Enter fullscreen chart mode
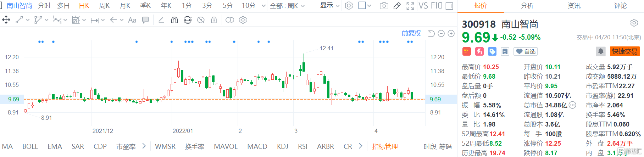The height and width of the screenshot is (157, 644). click(x=410, y=6)
